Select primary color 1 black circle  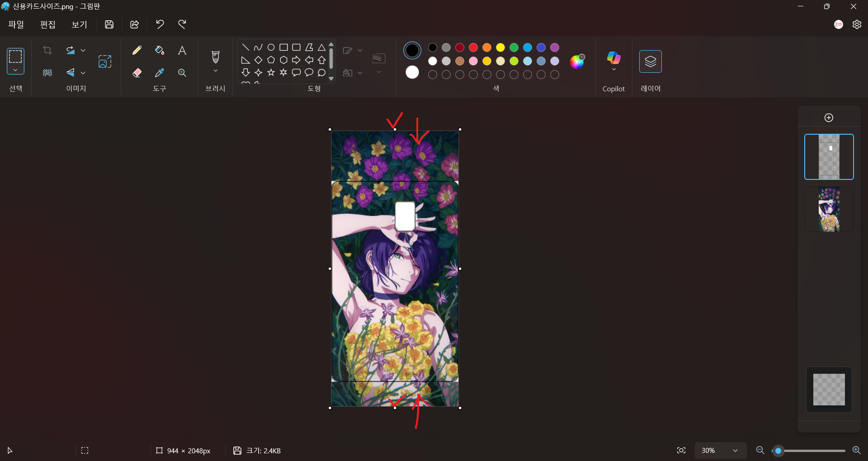tap(412, 50)
